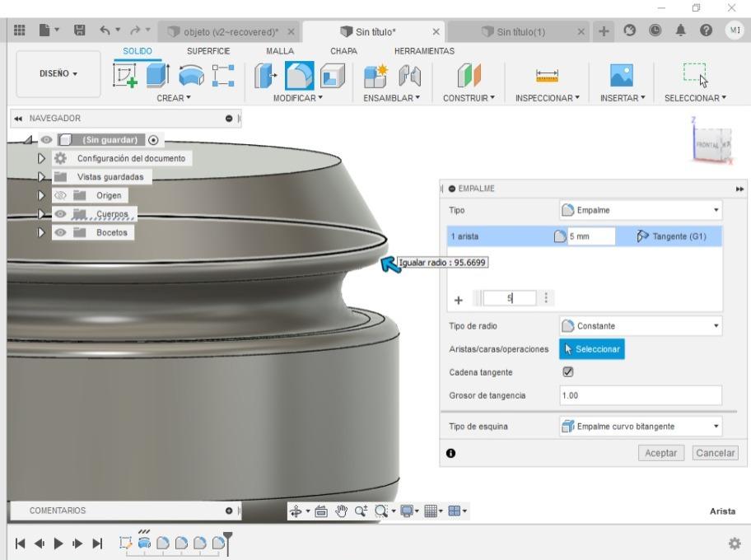The width and height of the screenshot is (751, 560).
Task: Click the Joint icon in Ensamblar
Action: coord(409,76)
